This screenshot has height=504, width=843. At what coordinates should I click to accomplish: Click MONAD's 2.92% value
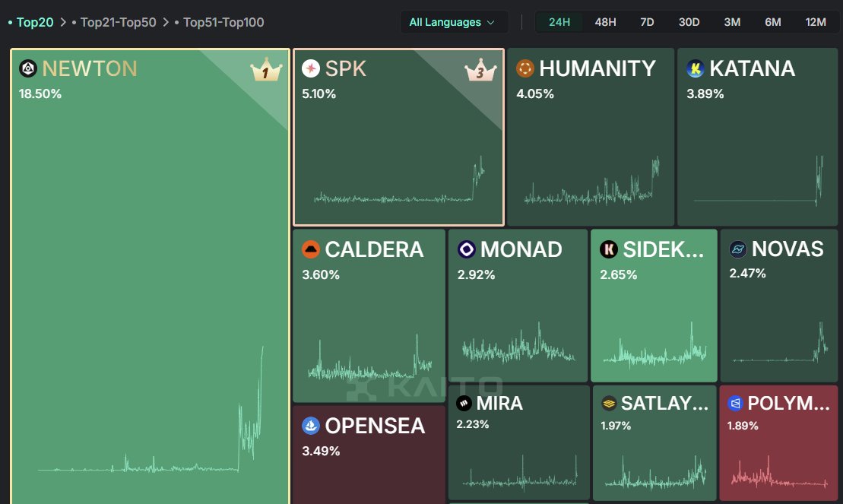[476, 275]
